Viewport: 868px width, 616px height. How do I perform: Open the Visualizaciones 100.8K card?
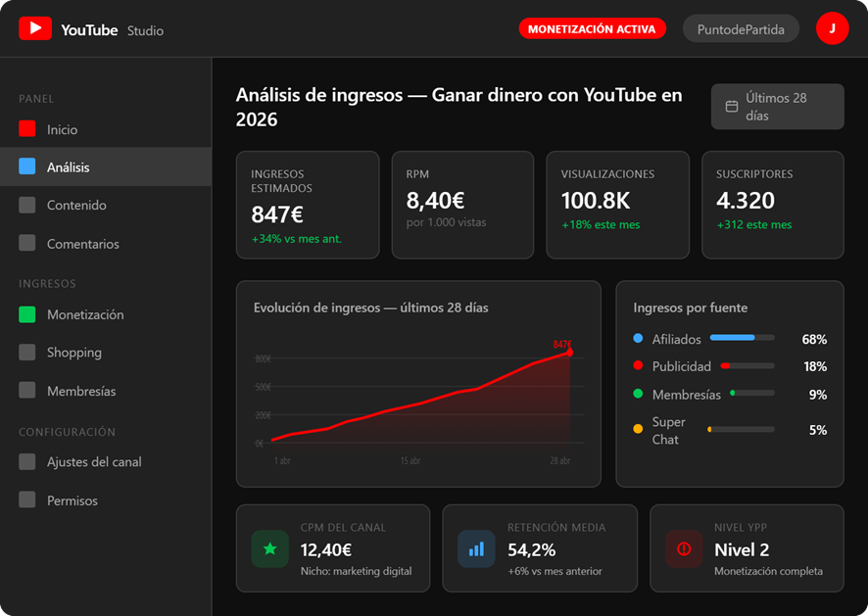618,205
